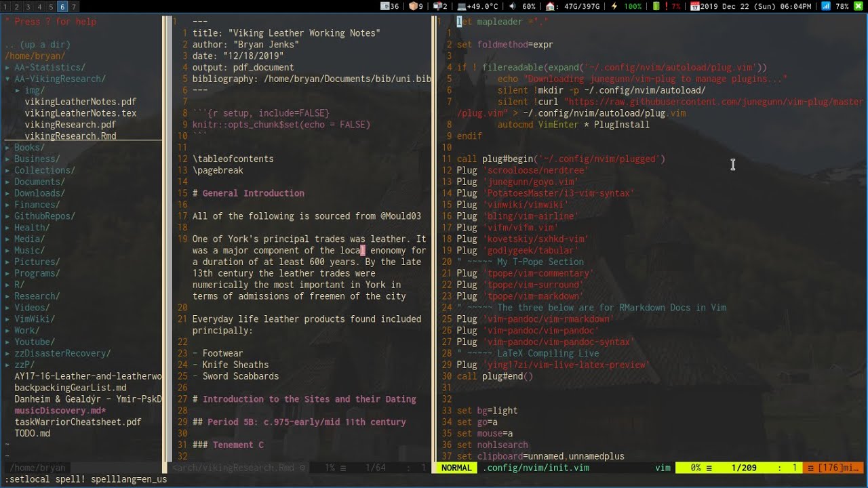Switch to workspace 1
Image resolution: width=868 pixels, height=488 pixels.
pyautogui.click(x=7, y=7)
